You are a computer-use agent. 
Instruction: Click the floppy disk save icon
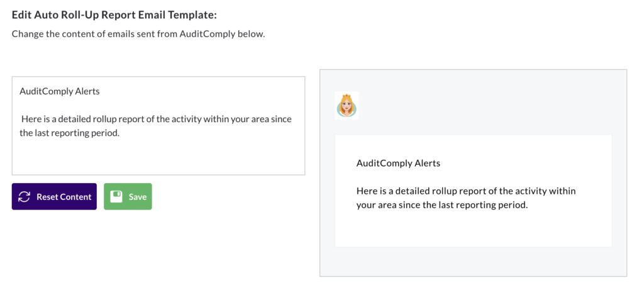(117, 197)
